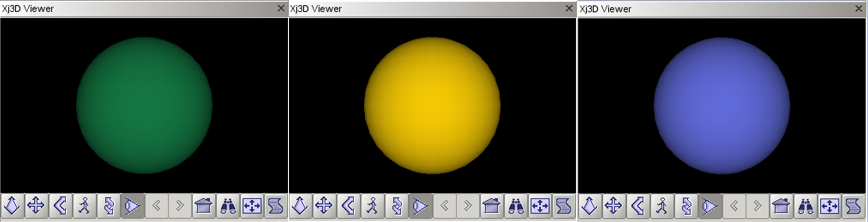Viewport: 868px width, 222px height.
Task: Click Home viewpoint in the green sphere viewer
Action: (204, 205)
